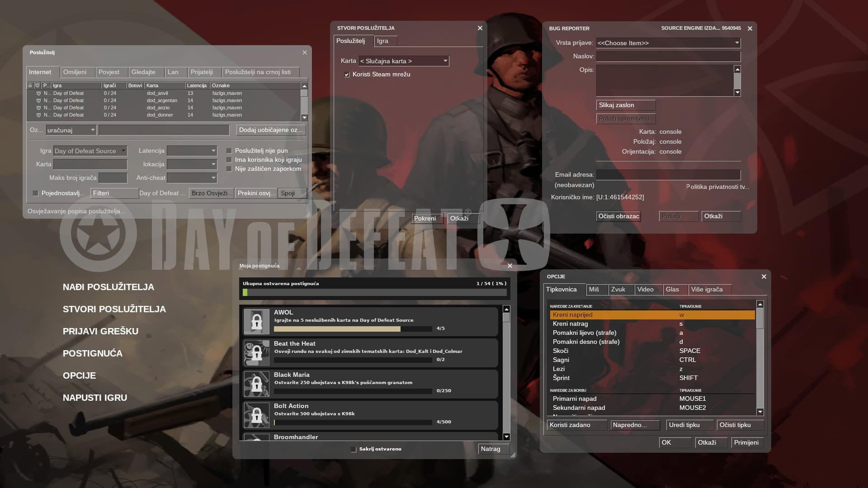Check the Sakrij ostvareno box
This screenshot has width=868, height=488.
(x=354, y=449)
